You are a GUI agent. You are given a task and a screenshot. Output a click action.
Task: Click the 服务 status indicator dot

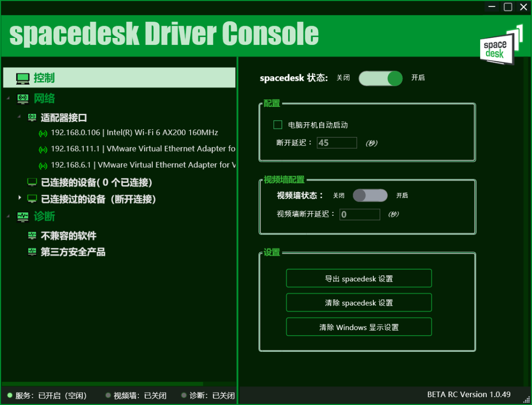(10, 395)
